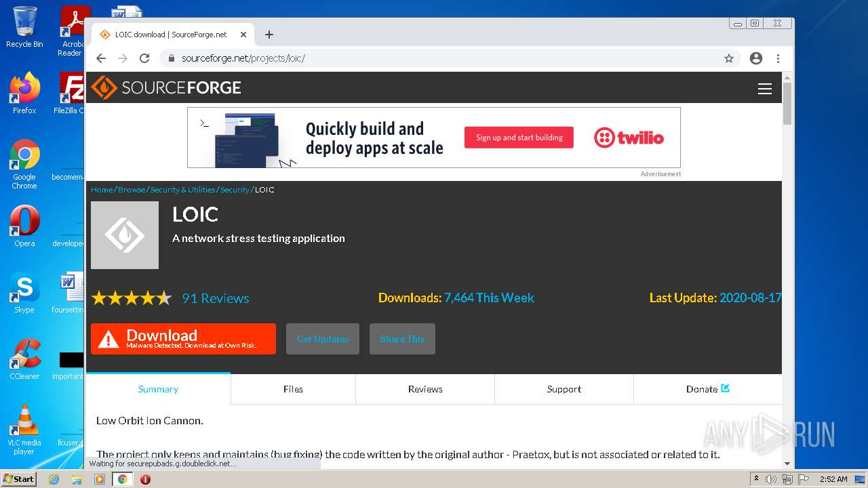Open the Chrome profile avatar icon
Viewport: 868px width, 488px height.
point(756,58)
